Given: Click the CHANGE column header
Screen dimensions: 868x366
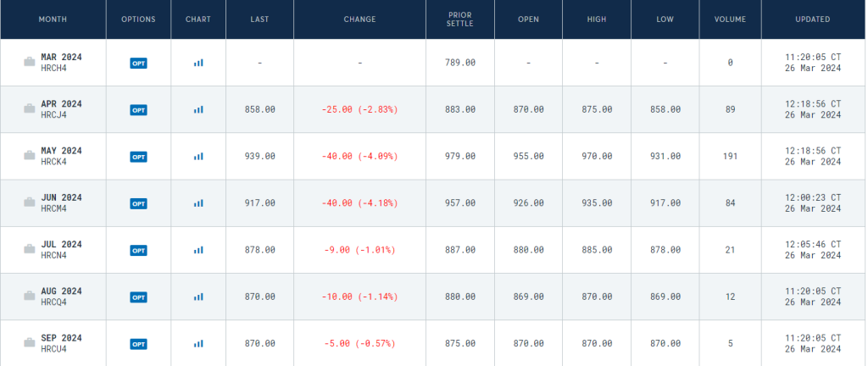Looking at the screenshot, I should click(360, 19).
